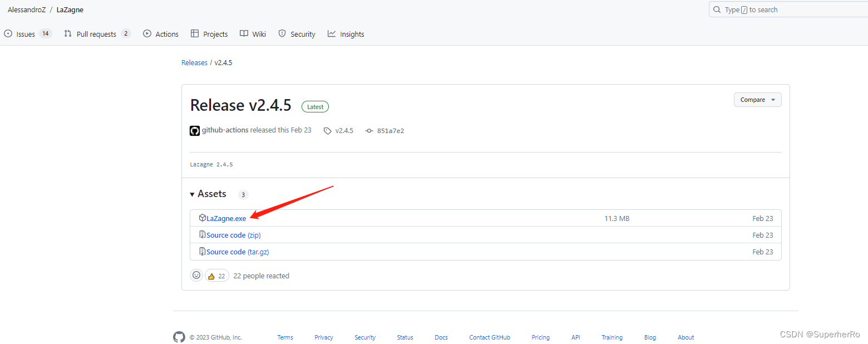Open the About footer link
868x344 pixels.
686,337
